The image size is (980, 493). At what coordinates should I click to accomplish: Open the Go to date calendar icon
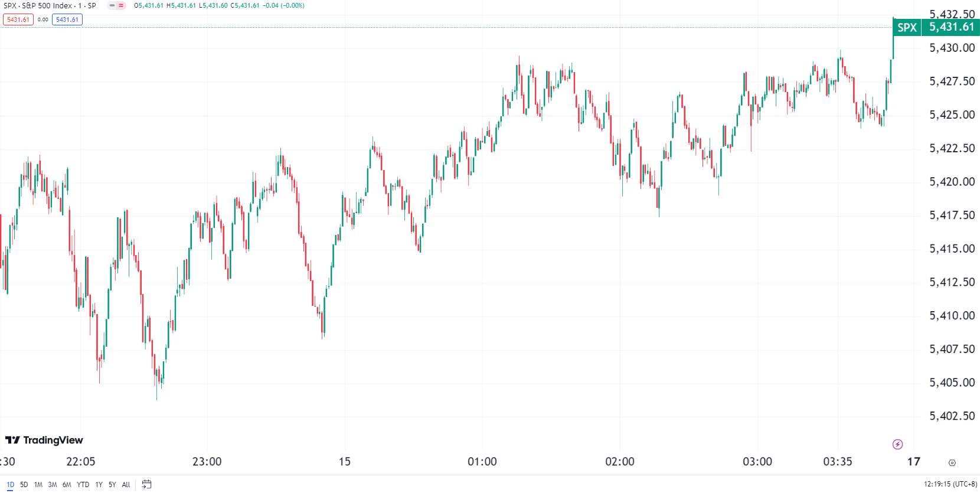[x=146, y=484]
